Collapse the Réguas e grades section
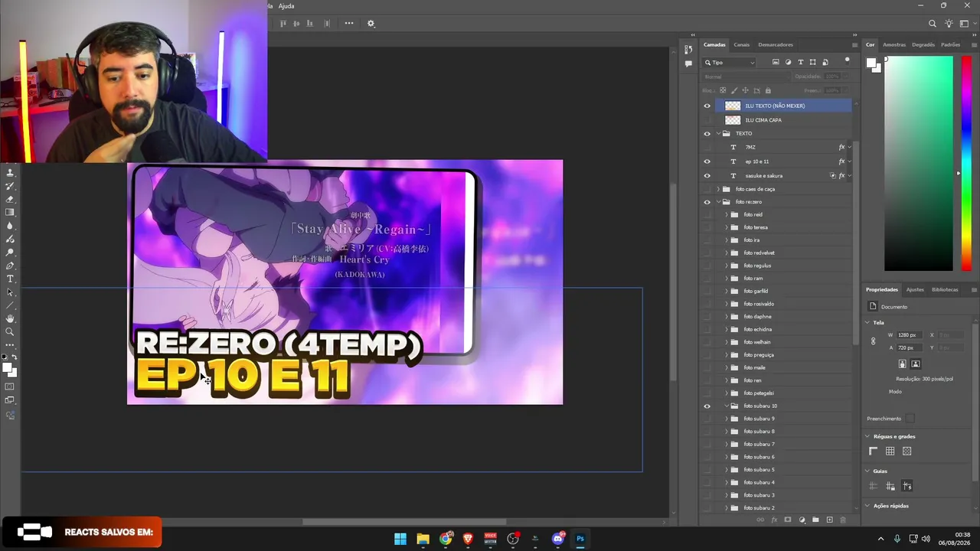The width and height of the screenshot is (980, 551). point(867,436)
